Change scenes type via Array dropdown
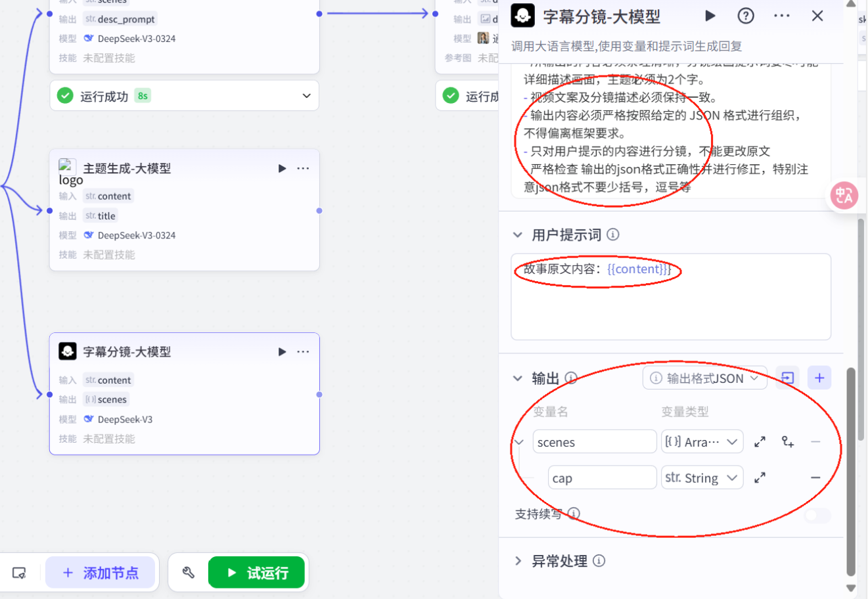Screen dimensions: 868x599 pos(702,441)
